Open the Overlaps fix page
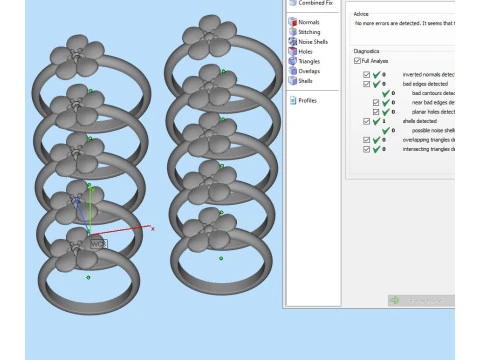This screenshot has width=480, height=360. tap(304, 71)
